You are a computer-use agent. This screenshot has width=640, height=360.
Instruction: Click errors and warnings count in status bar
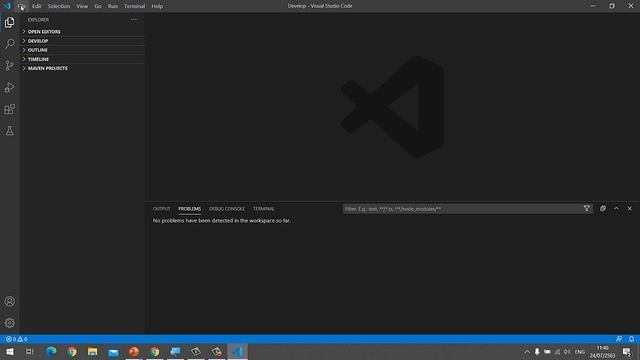[x=16, y=339]
